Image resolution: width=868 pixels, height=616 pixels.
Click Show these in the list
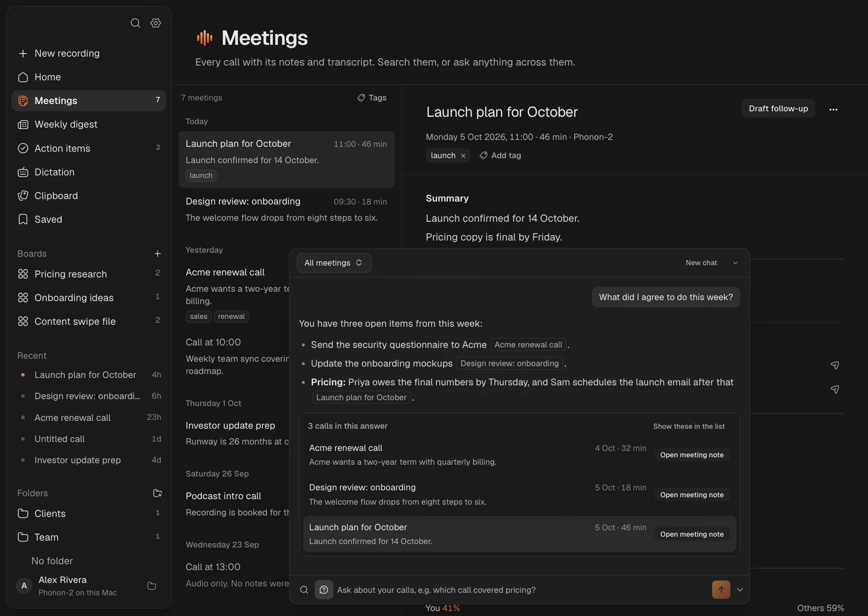[x=689, y=426]
